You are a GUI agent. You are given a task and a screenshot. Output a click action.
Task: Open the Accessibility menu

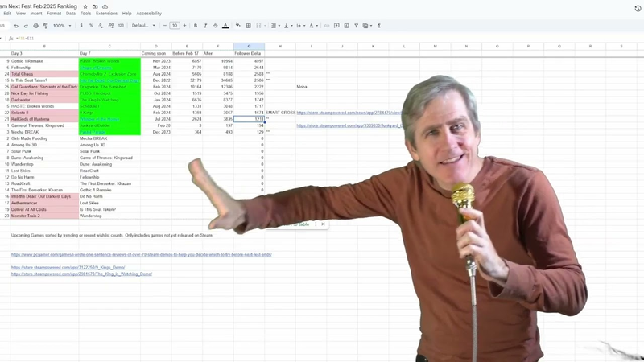[x=149, y=14]
